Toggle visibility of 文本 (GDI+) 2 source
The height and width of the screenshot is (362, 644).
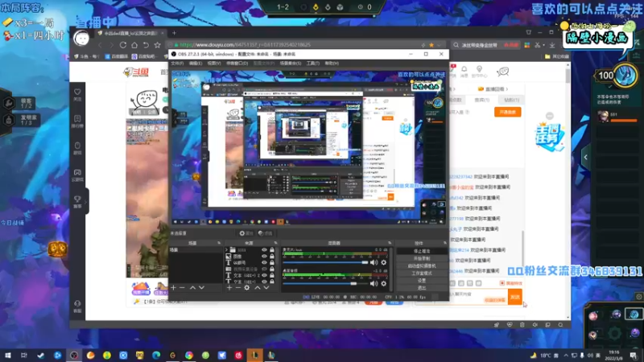(x=264, y=275)
